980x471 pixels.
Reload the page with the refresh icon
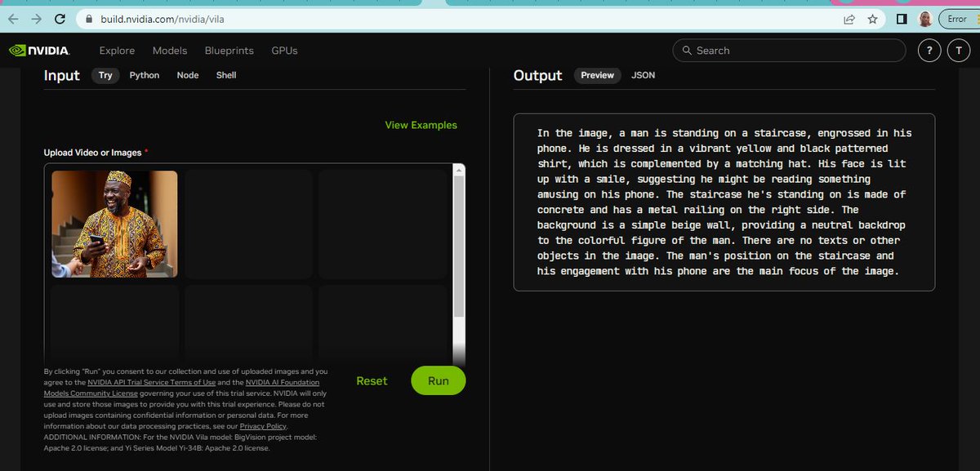pos(60,19)
